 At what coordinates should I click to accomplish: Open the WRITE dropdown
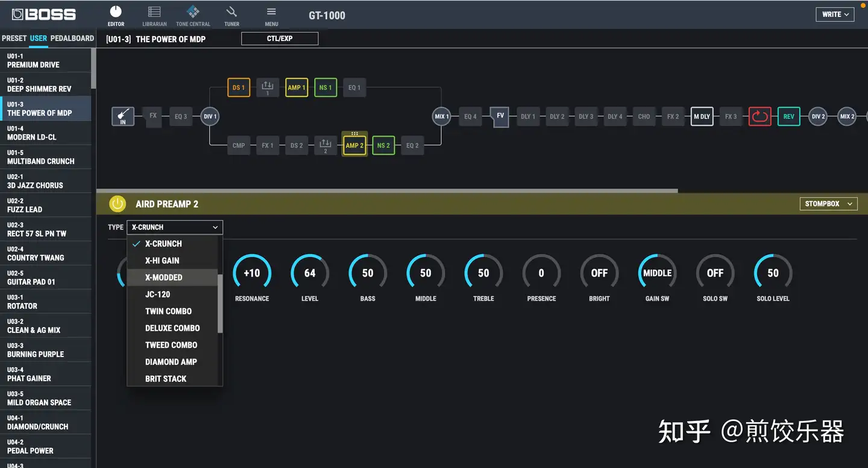835,14
